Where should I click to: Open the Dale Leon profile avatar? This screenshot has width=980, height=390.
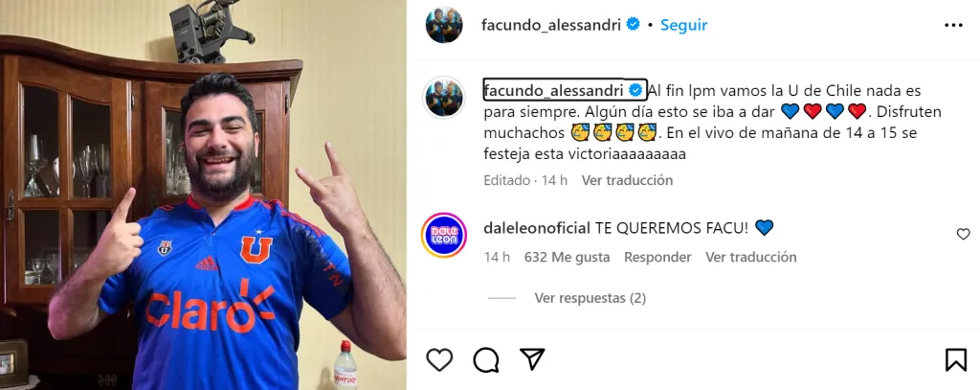click(x=444, y=235)
